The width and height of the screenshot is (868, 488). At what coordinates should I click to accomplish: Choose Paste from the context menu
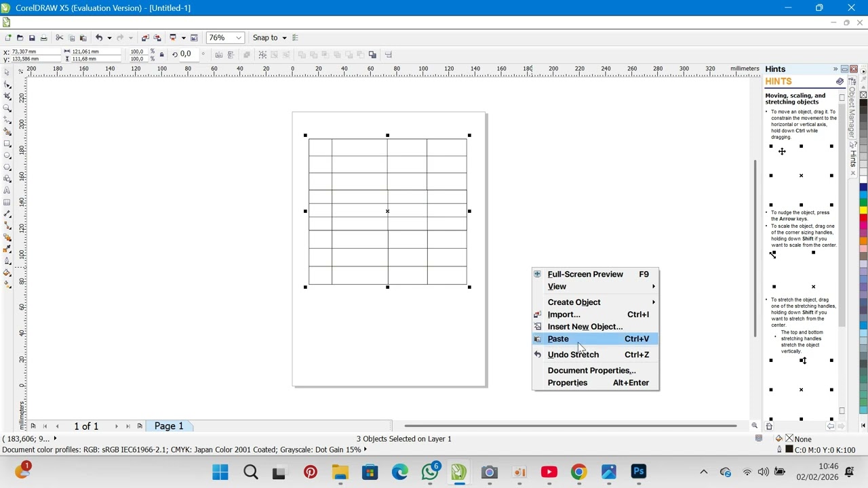pos(595,339)
